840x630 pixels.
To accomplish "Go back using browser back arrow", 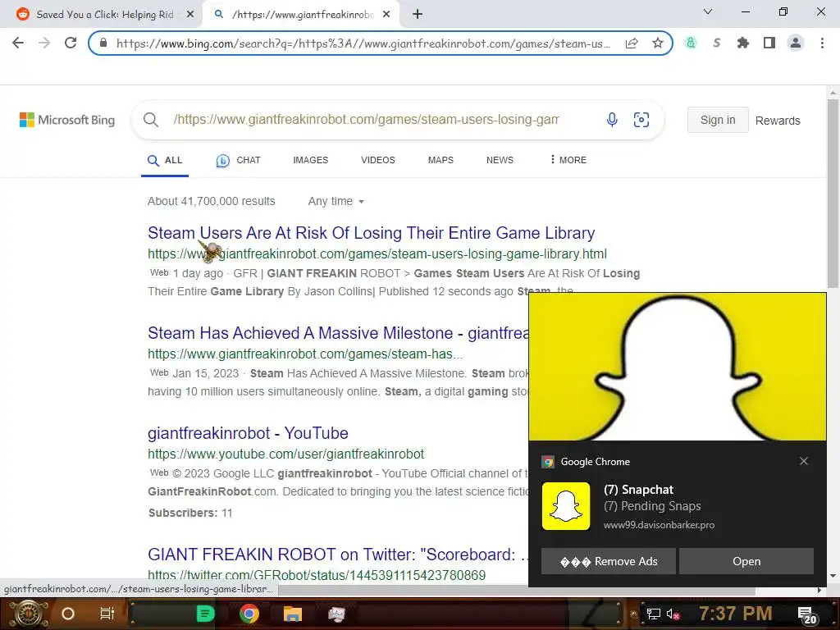I will 18,43.
